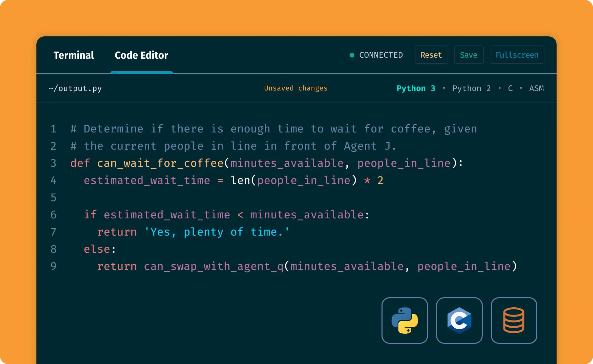Viewport: 593px width, 364px height.
Task: Click the 'Yes, plenty of time.' string
Action: coord(217,232)
